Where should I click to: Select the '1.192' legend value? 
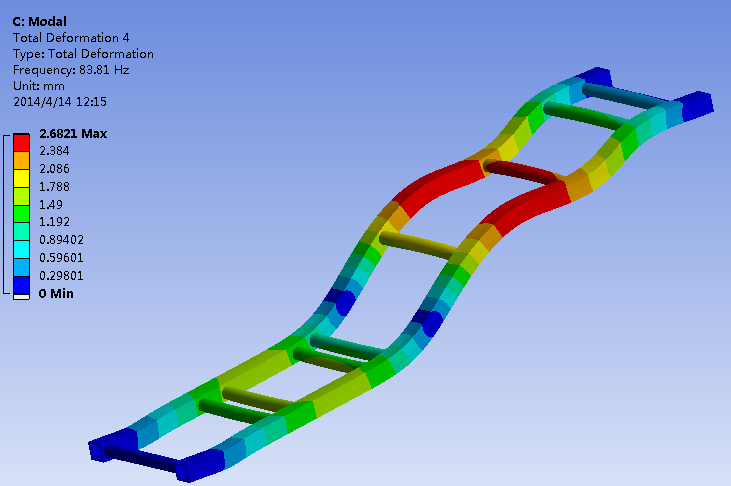pos(54,222)
